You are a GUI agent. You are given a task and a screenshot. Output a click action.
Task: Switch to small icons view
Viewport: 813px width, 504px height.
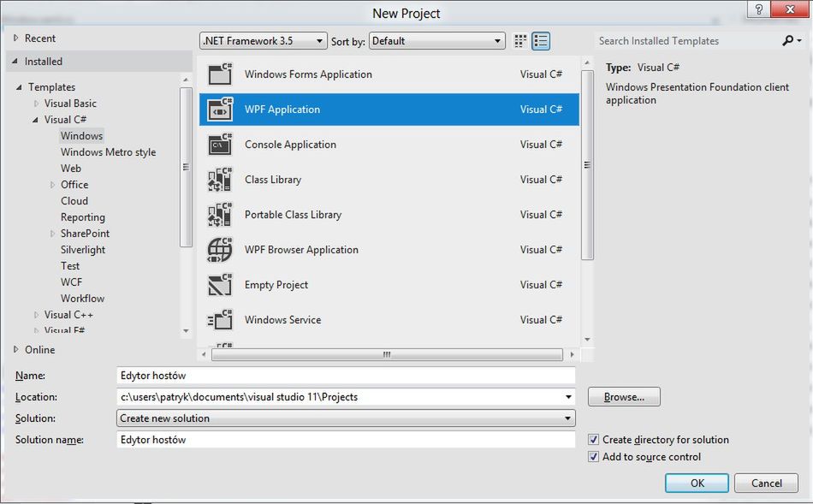[520, 41]
